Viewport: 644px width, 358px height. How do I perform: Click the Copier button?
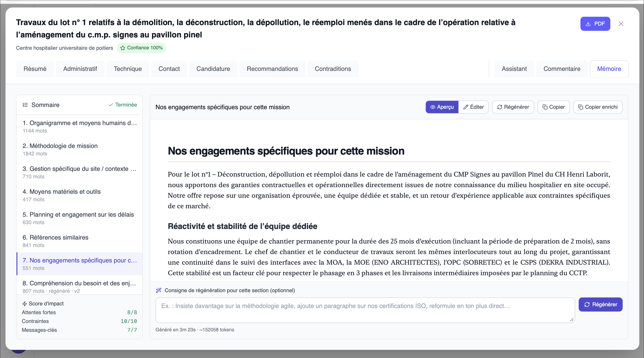554,107
